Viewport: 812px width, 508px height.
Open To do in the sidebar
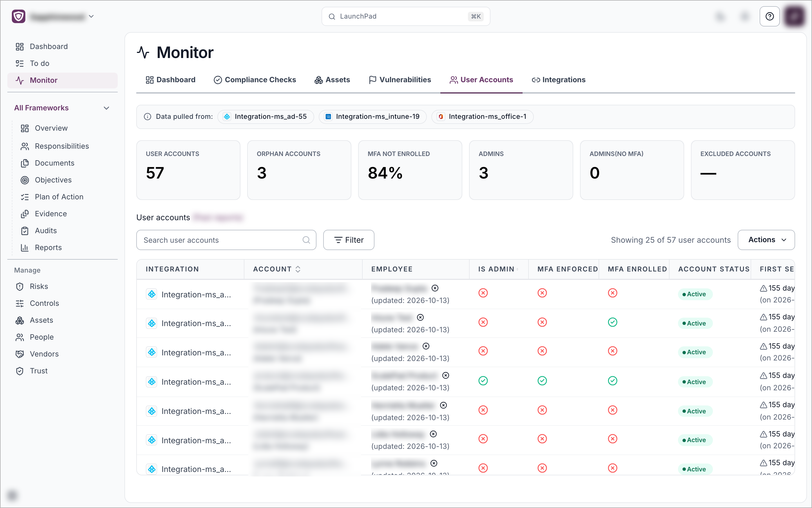[63, 63]
